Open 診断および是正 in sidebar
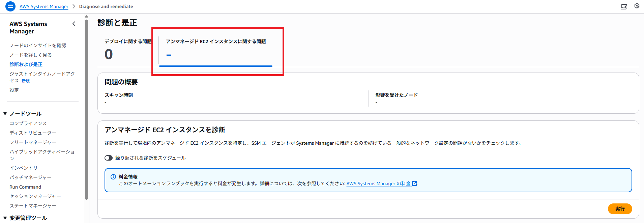This screenshot has width=644, height=223. 26,64
